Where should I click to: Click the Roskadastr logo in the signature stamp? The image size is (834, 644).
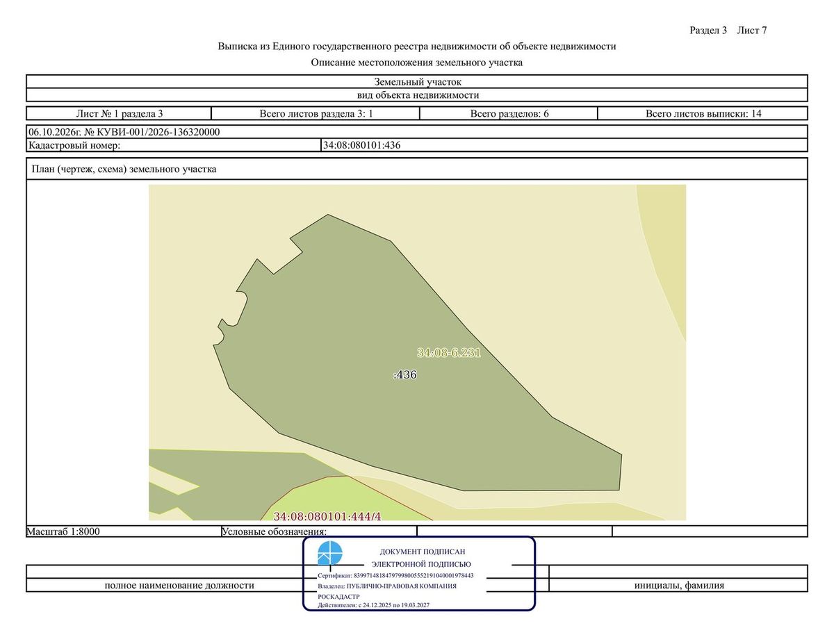pyautogui.click(x=330, y=554)
